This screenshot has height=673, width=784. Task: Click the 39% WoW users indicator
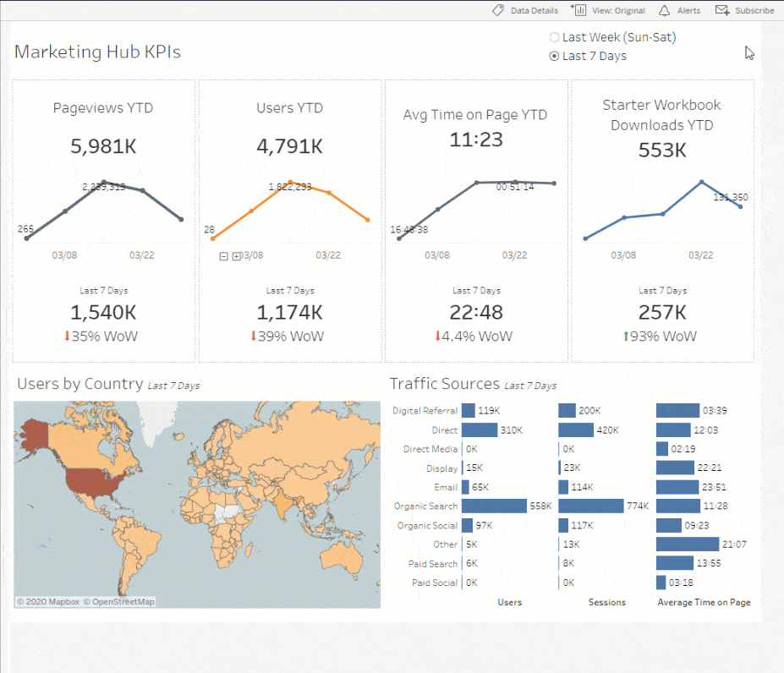click(x=287, y=336)
